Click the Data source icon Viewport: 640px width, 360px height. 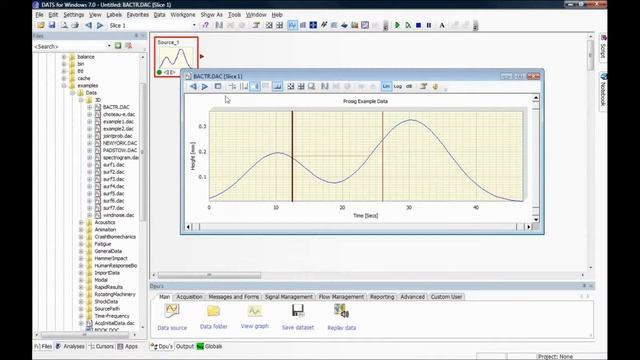tap(172, 311)
